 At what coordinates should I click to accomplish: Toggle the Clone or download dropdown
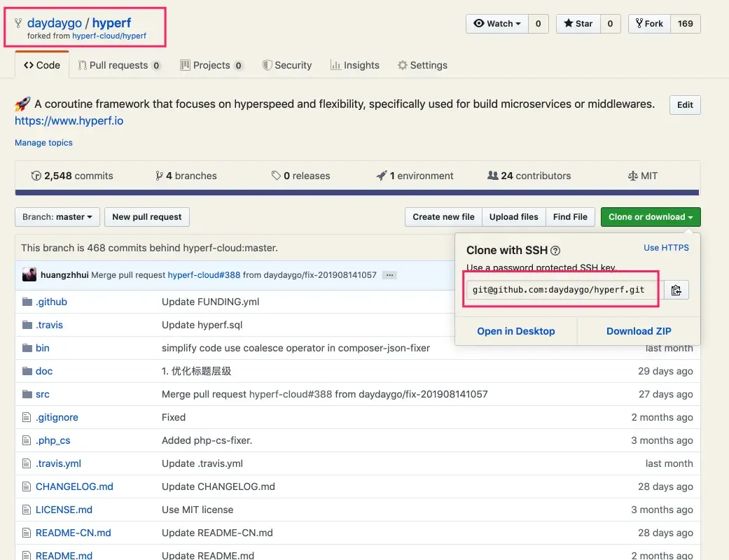pyautogui.click(x=651, y=217)
